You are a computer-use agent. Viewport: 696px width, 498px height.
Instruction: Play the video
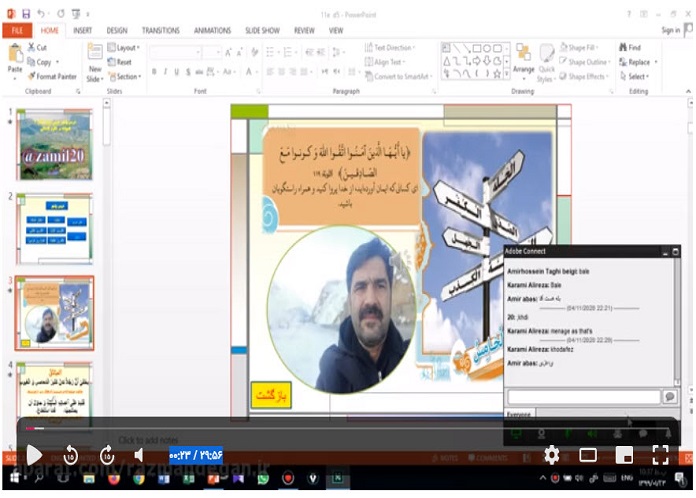(x=34, y=455)
